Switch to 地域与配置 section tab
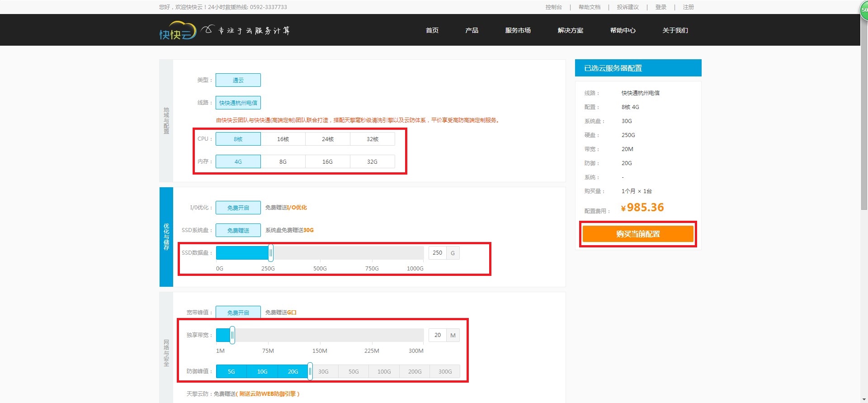Image resolution: width=868 pixels, height=403 pixels. click(166, 121)
